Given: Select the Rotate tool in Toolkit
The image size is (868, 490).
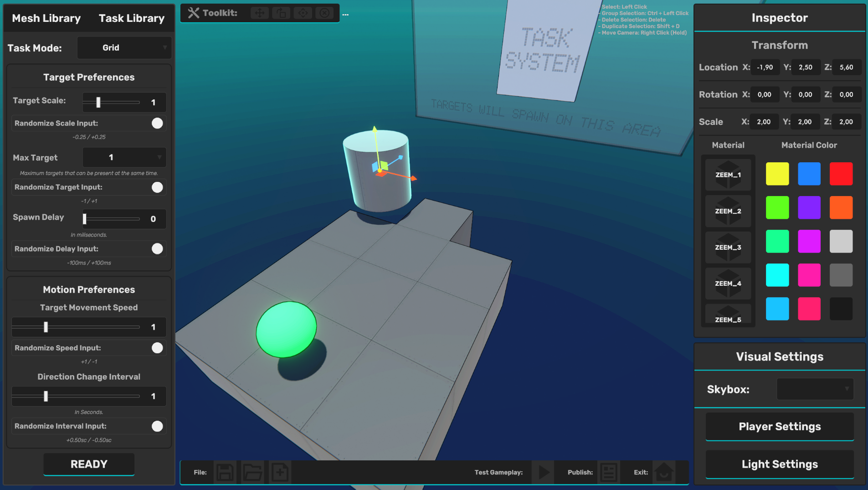Looking at the screenshot, I should [x=281, y=13].
